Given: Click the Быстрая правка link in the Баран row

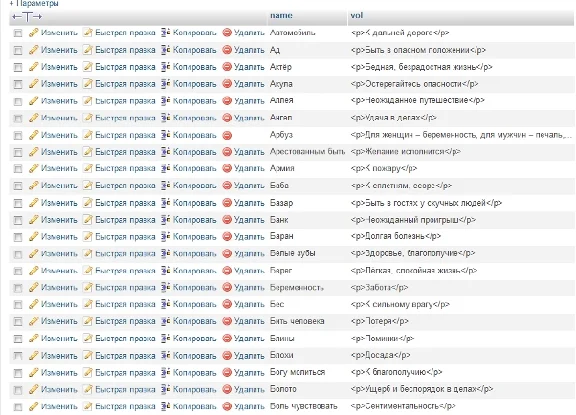Looking at the screenshot, I should 125,237.
